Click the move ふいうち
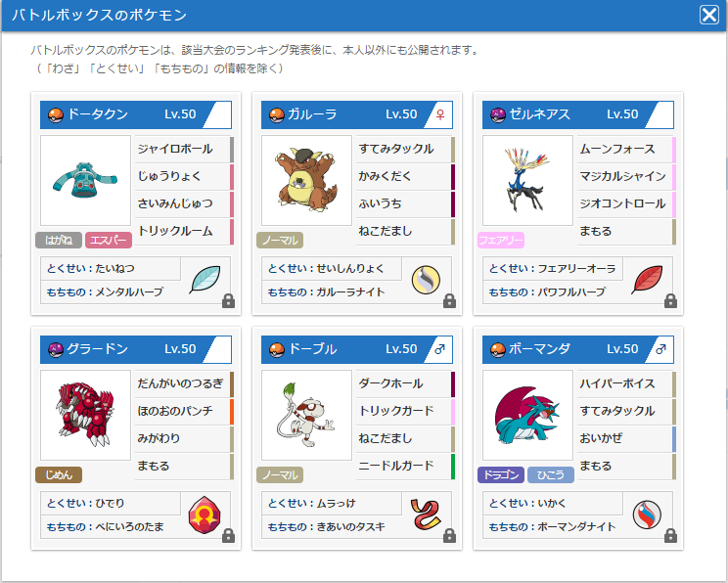Screen dimensions: 728x583 click(405, 203)
